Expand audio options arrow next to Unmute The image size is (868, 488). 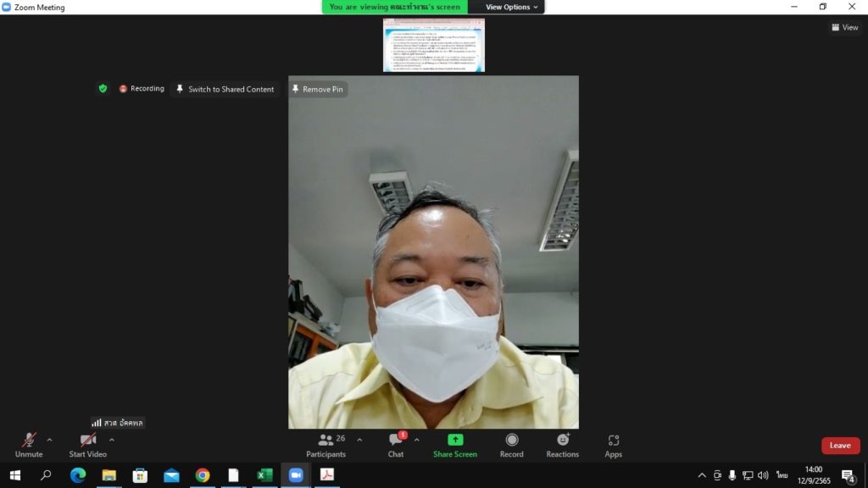click(49, 441)
